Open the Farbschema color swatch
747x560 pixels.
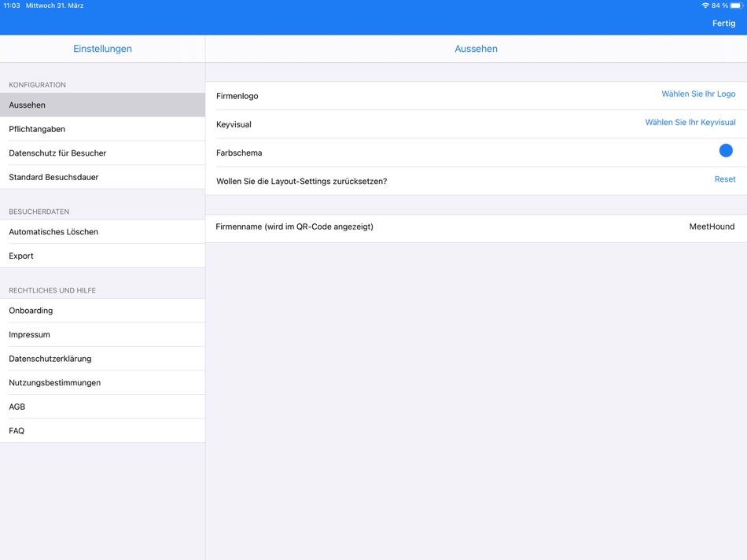726,150
